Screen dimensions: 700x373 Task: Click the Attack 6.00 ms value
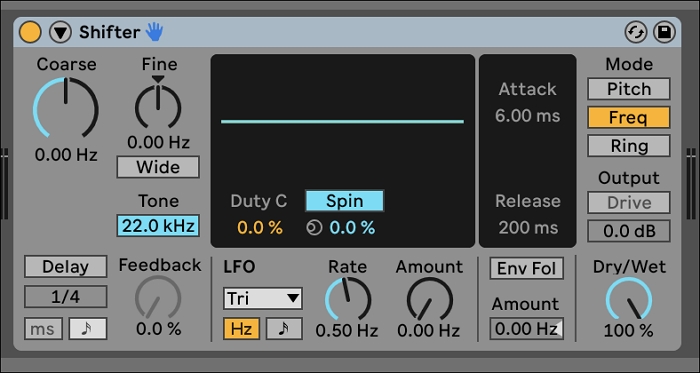pos(527,116)
